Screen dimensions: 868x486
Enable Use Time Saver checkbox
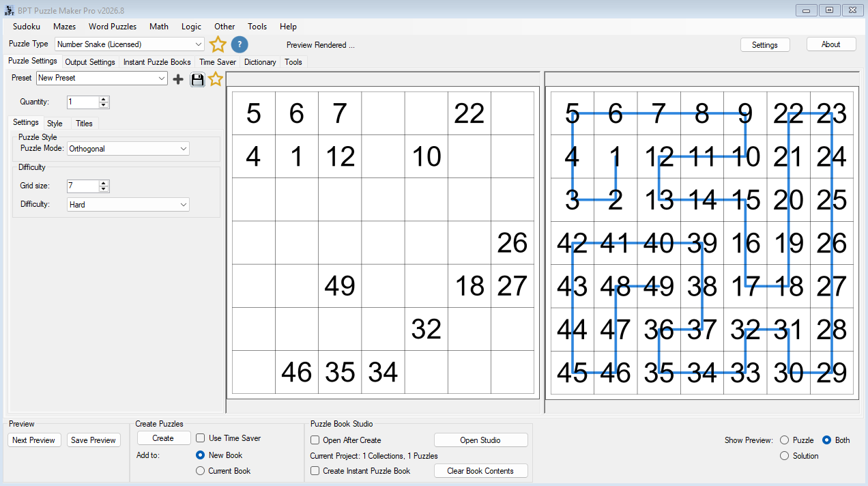201,438
